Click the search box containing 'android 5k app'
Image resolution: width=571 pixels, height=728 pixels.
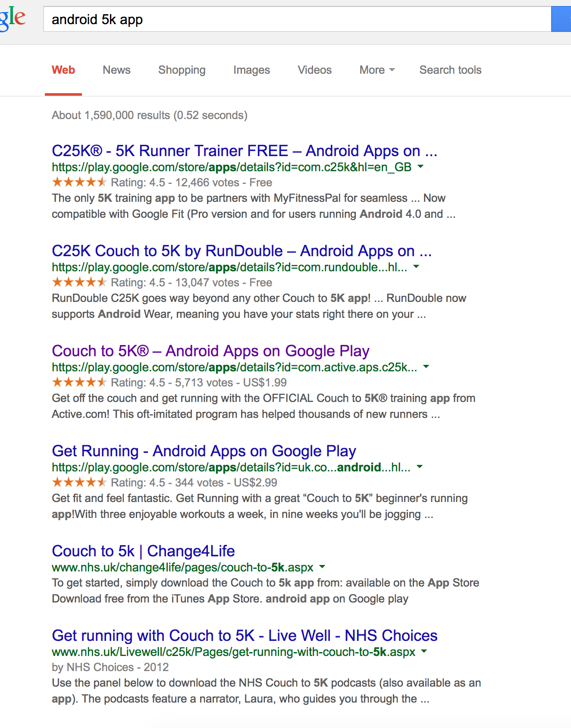297,19
